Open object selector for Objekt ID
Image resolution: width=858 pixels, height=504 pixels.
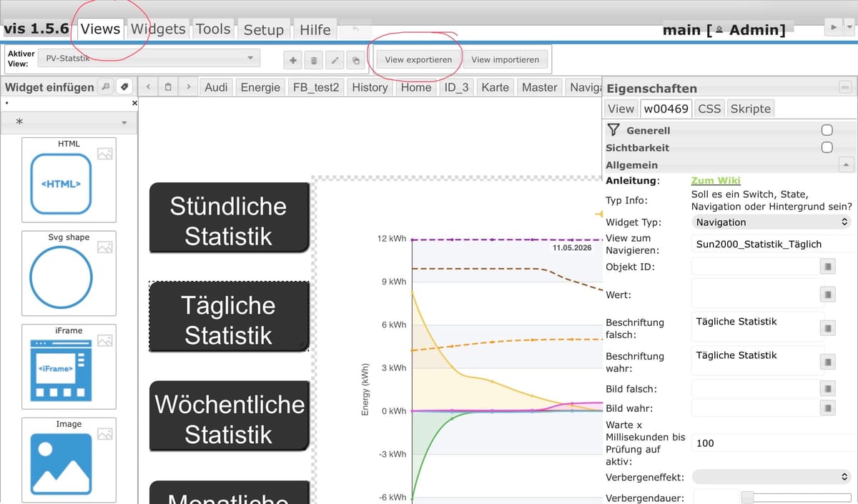point(828,267)
